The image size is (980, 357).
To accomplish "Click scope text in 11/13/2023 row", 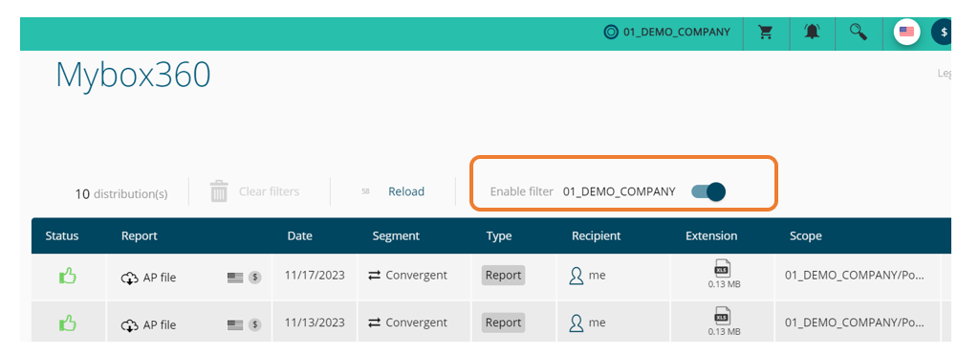I will click(x=855, y=323).
